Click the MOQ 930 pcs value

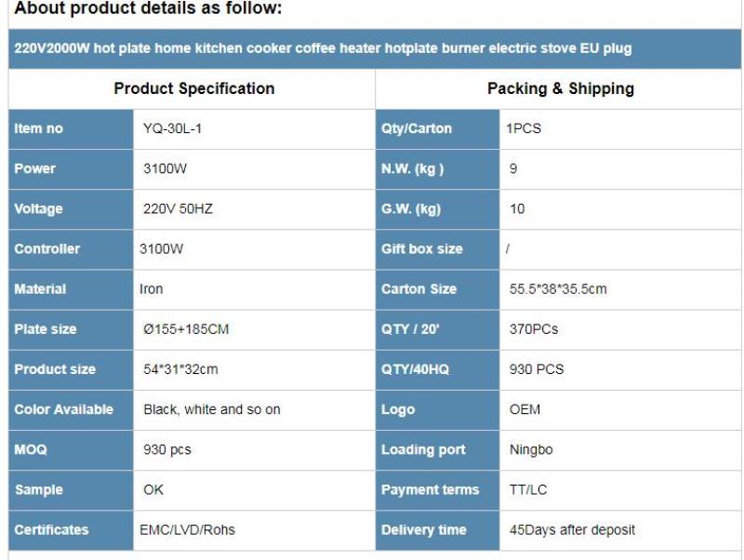tap(167, 449)
